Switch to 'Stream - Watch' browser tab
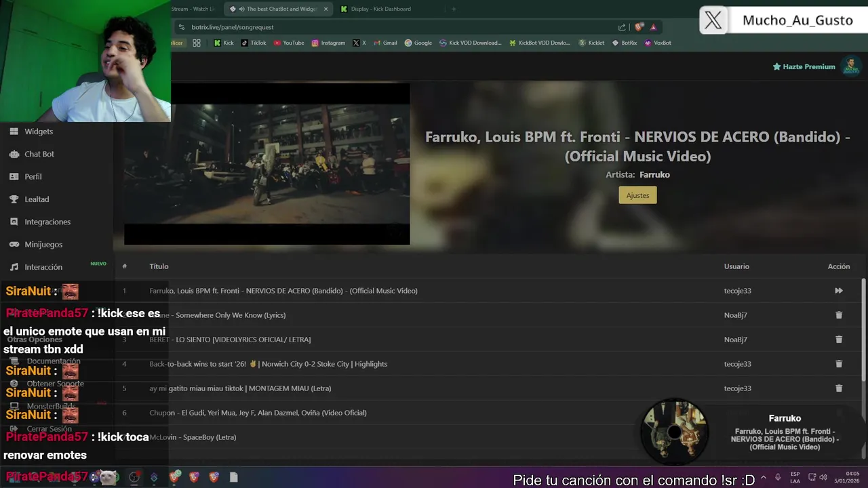 point(193,9)
